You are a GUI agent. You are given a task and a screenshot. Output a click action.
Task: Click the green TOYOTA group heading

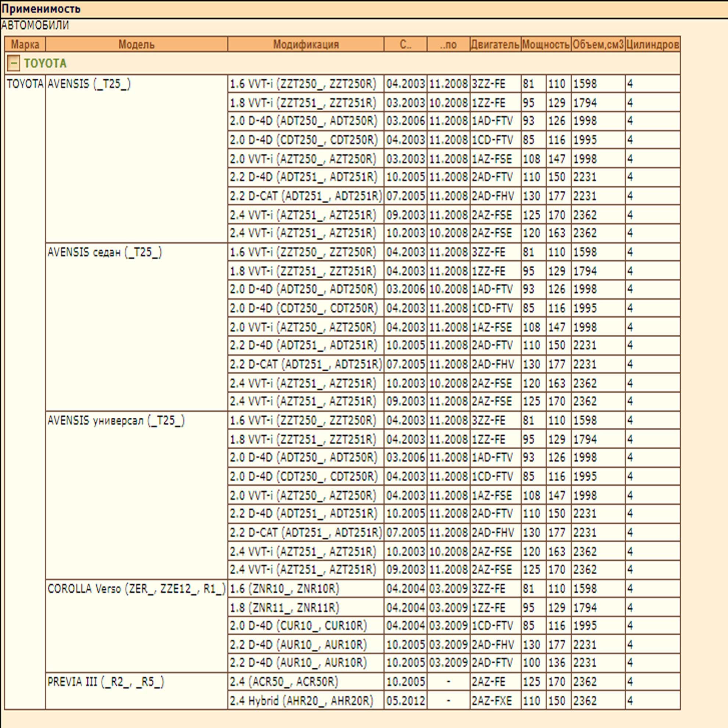[45, 63]
